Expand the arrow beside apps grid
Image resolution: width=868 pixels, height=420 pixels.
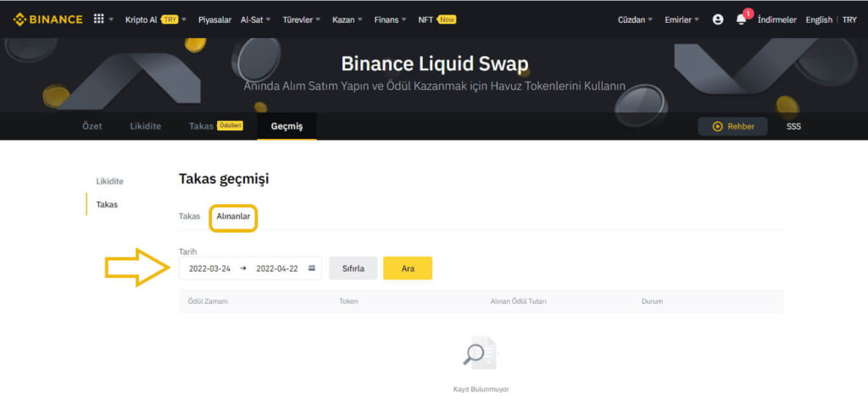pos(111,19)
